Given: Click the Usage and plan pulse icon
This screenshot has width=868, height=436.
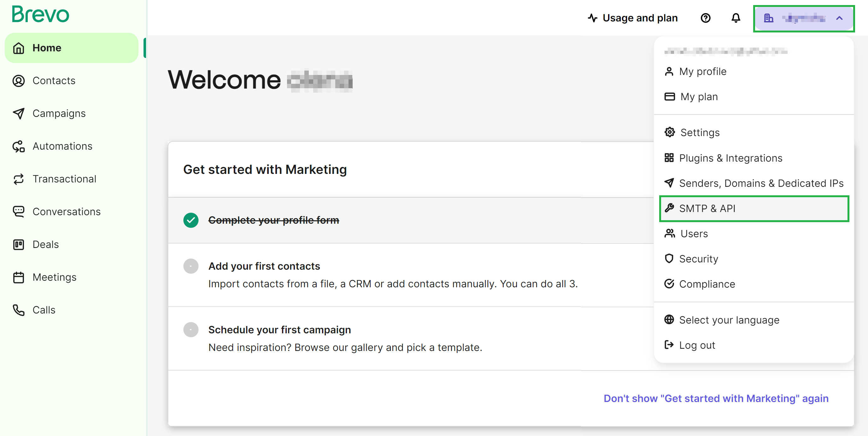Looking at the screenshot, I should [593, 18].
